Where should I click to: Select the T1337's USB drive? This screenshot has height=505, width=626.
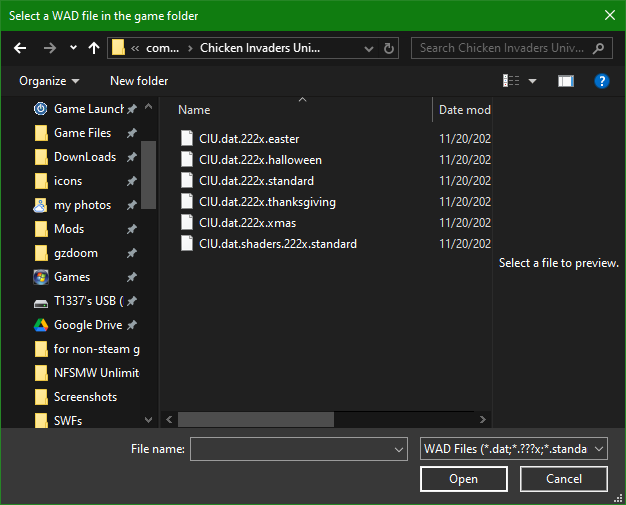tap(88, 301)
